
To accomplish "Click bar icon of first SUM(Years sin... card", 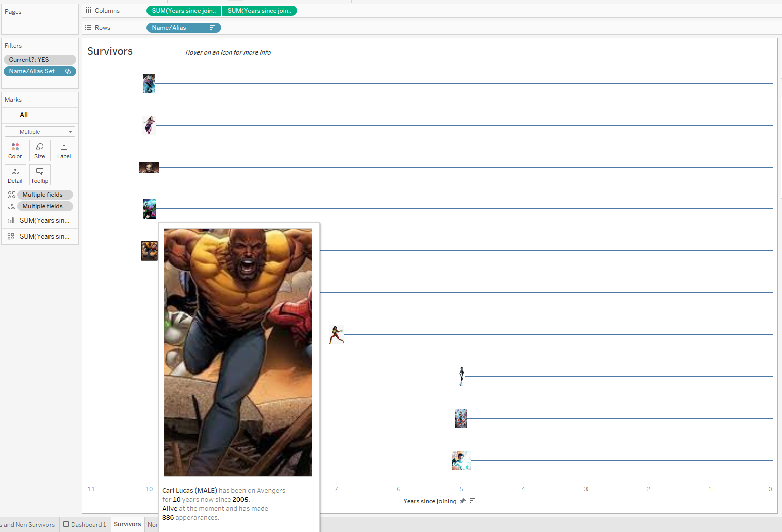I will click(x=11, y=221).
